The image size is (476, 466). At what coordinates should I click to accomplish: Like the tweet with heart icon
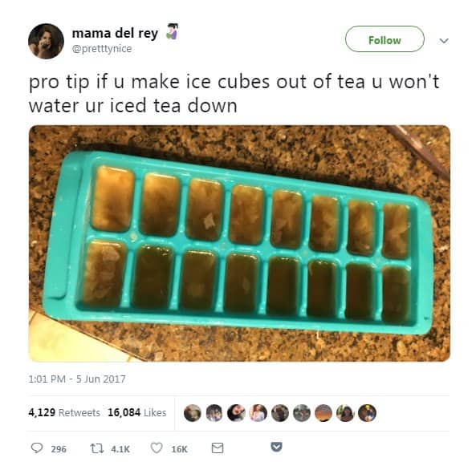157,448
